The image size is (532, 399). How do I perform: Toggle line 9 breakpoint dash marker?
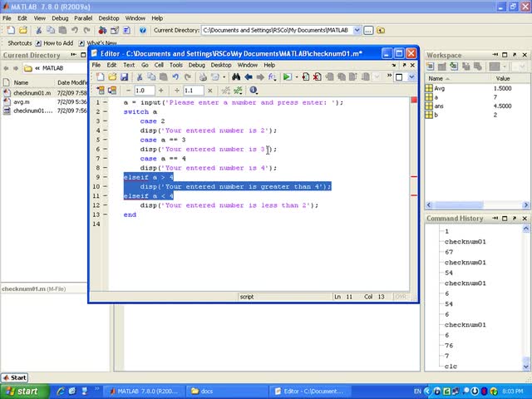pyautogui.click(x=106, y=177)
